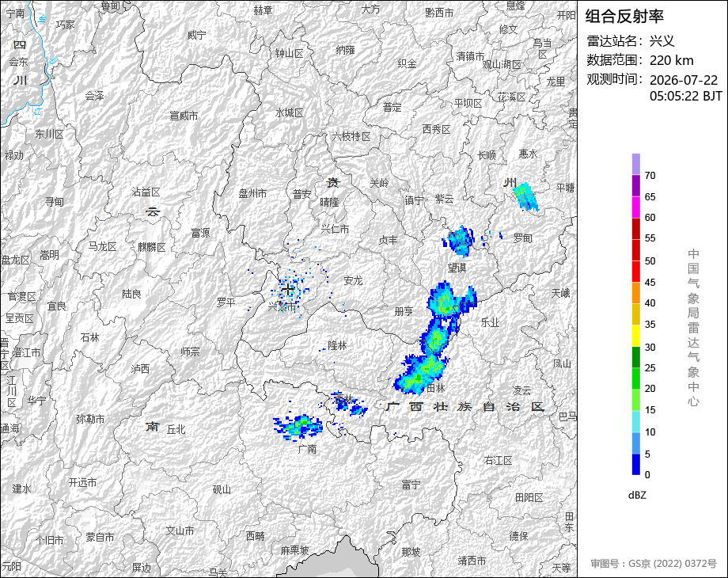Click the 罗甸 map label
The width and height of the screenshot is (728, 578).
click(x=523, y=238)
